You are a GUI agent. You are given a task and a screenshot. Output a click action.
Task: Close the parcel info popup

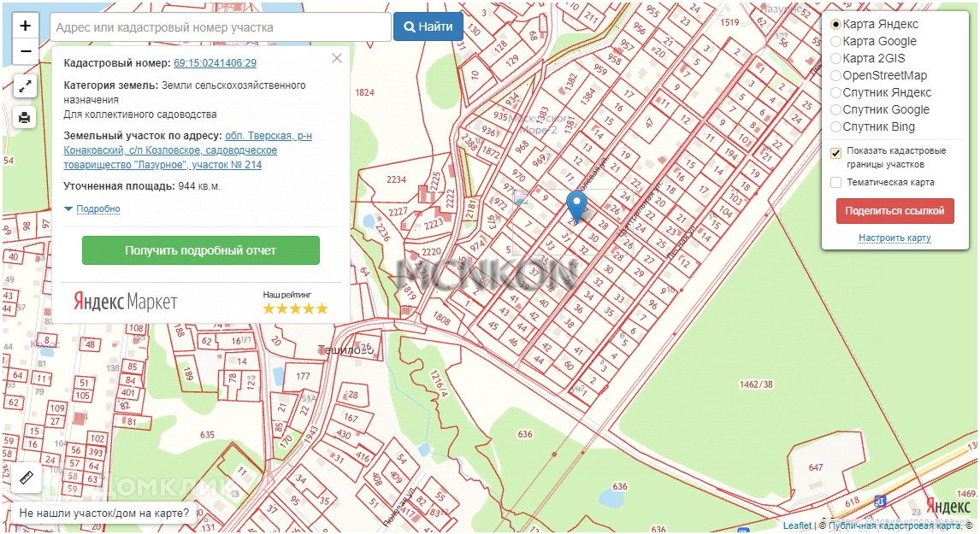click(x=337, y=58)
